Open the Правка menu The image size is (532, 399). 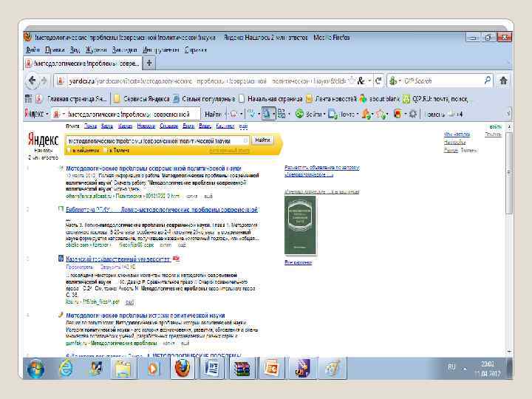[55, 50]
